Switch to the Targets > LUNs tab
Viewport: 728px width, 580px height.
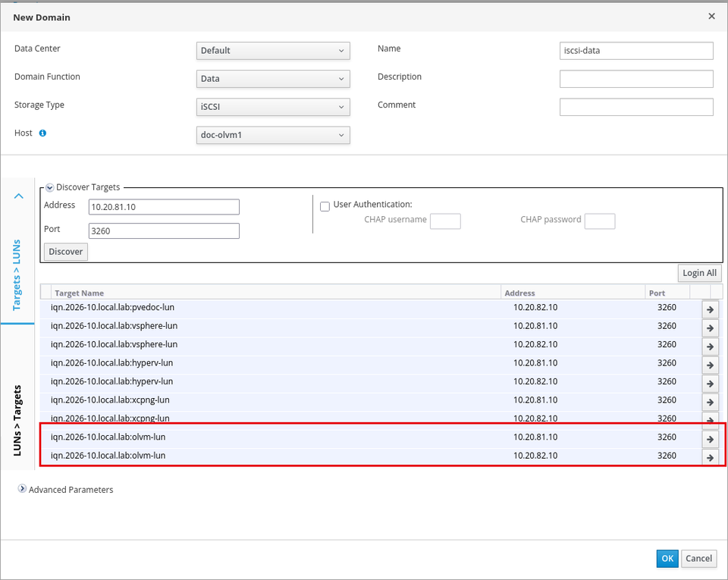(x=17, y=275)
